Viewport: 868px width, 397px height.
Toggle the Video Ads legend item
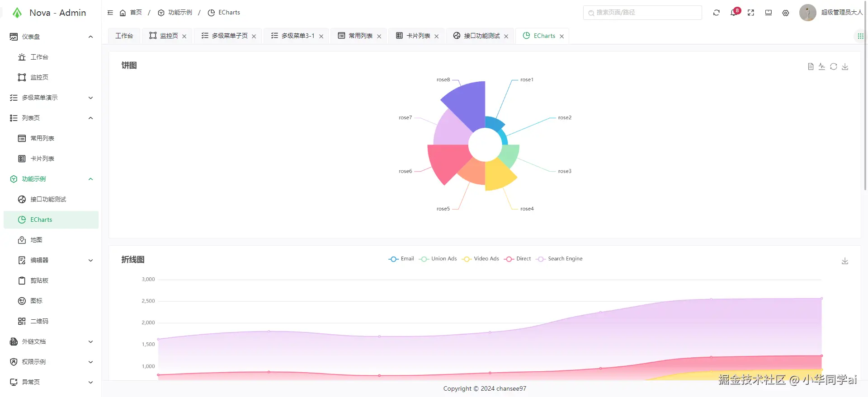481,259
